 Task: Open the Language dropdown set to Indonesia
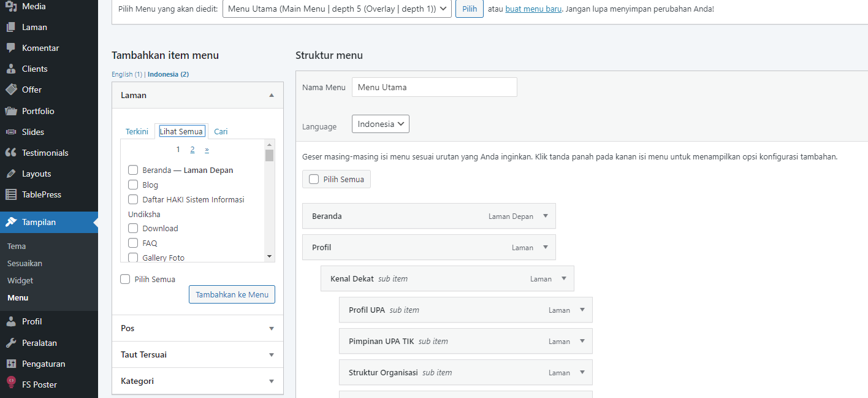tap(380, 124)
